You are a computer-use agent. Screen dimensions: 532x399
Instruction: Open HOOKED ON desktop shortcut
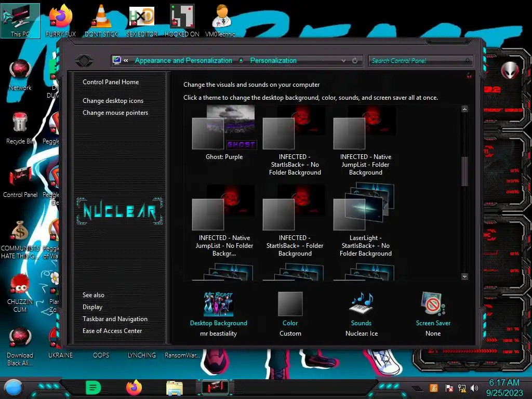182,20
